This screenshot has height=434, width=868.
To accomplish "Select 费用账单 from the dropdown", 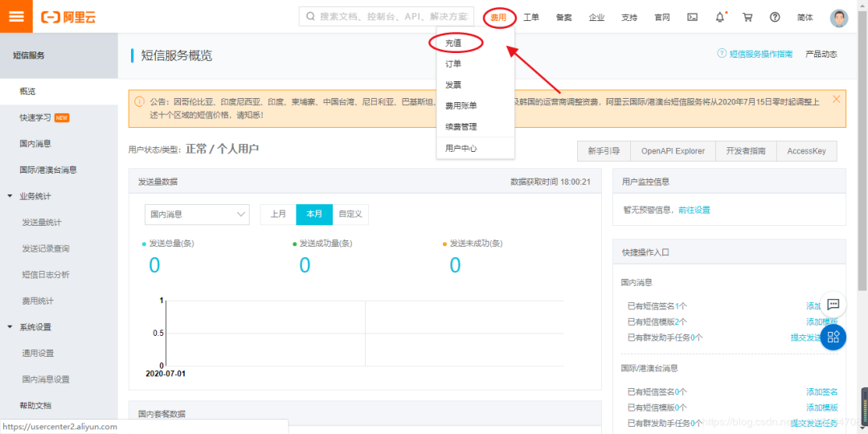I will pos(461,106).
